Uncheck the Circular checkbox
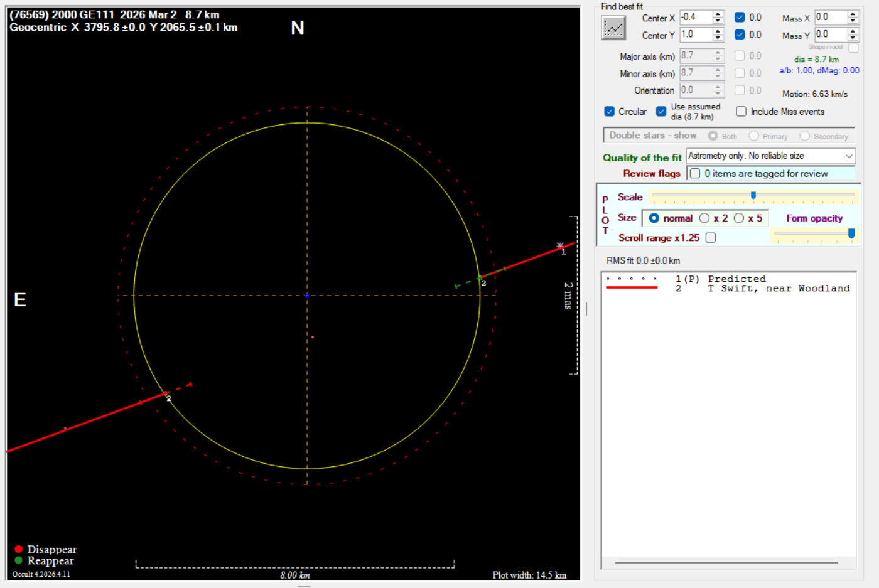This screenshot has width=879, height=588. click(609, 112)
